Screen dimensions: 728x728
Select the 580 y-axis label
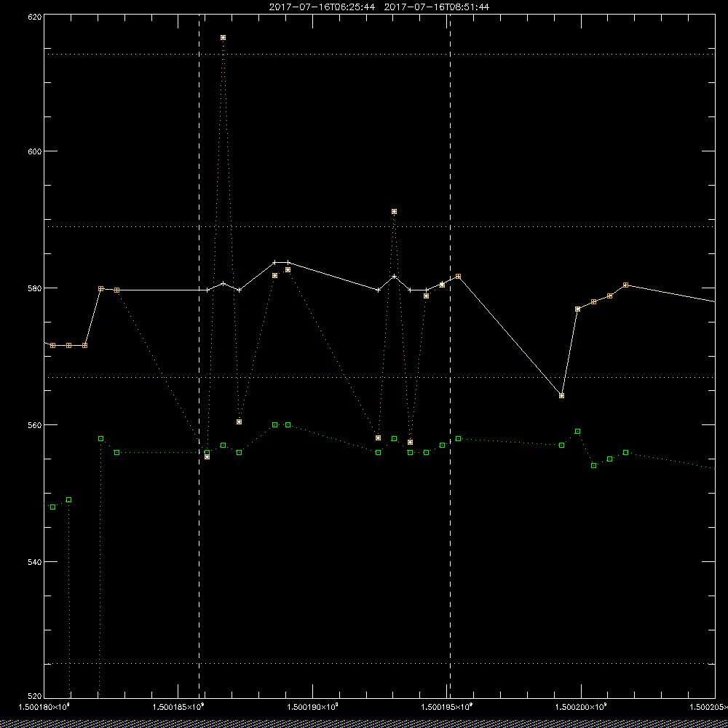pos(35,288)
